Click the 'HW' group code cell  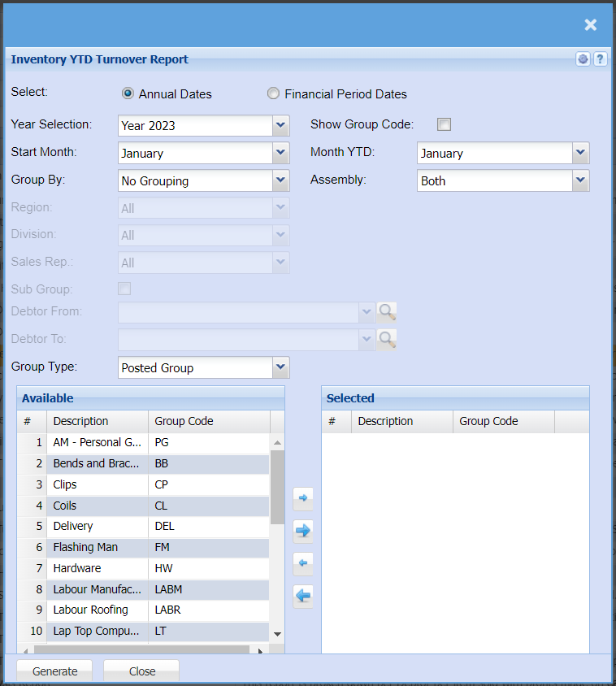coord(209,568)
